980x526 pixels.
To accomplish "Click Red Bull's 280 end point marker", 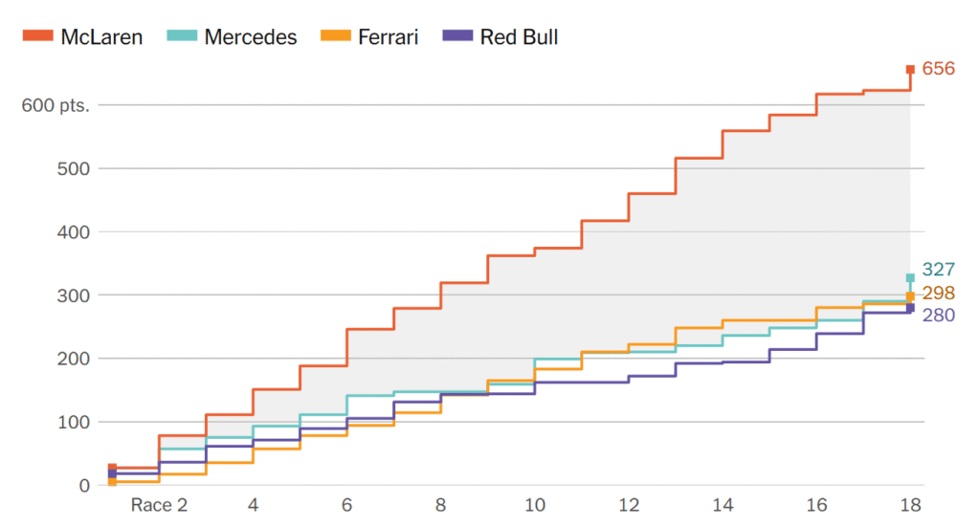I will click(x=910, y=308).
